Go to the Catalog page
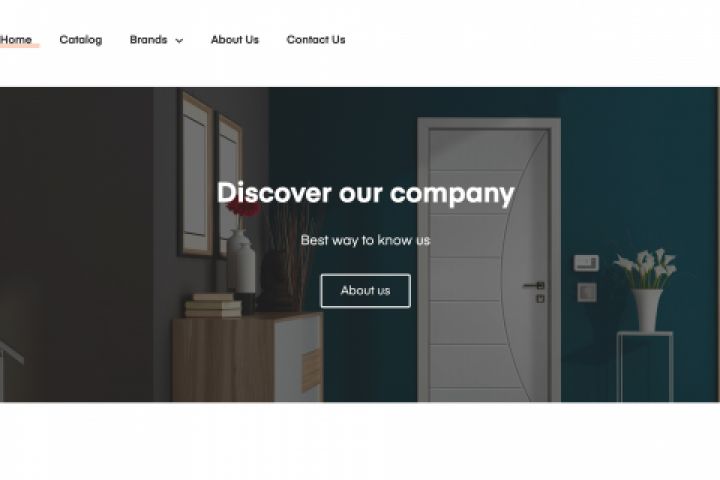The image size is (720, 480). pos(81,40)
